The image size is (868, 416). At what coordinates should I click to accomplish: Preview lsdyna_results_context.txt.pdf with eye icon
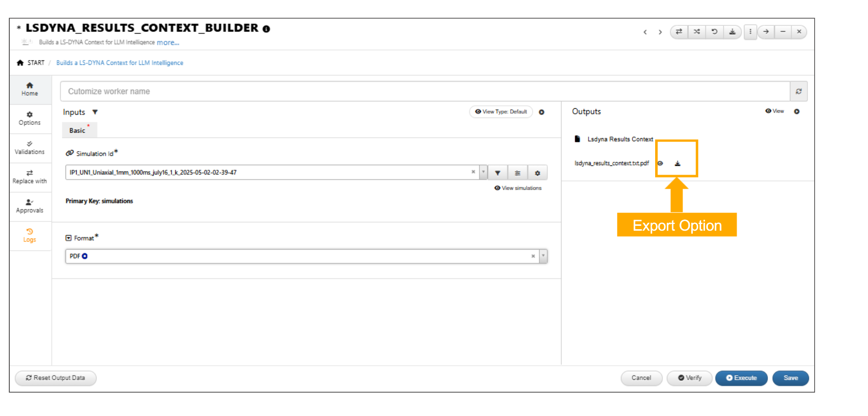tap(660, 163)
